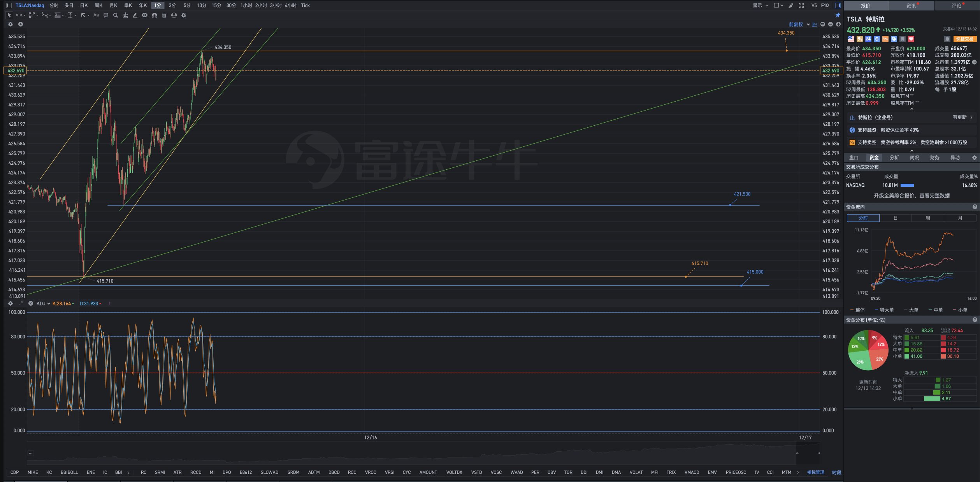Add TSLA to favorites heart icon

pos(911,39)
